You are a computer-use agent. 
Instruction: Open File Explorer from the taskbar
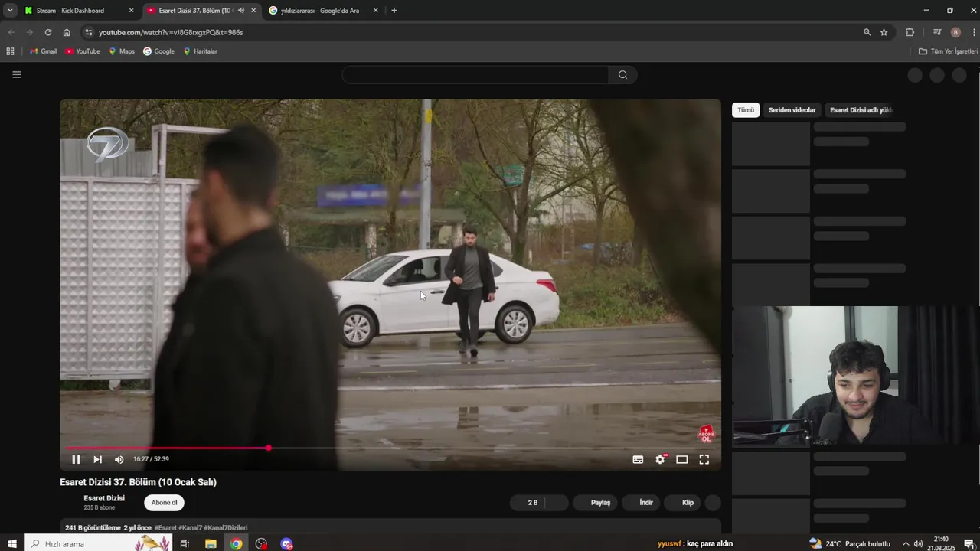coord(211,543)
